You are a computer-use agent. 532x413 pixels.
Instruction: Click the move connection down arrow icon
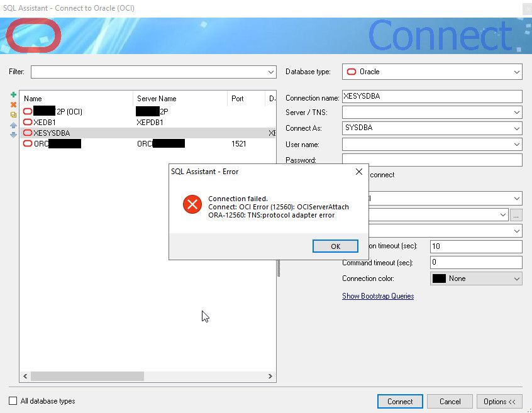pos(13,135)
